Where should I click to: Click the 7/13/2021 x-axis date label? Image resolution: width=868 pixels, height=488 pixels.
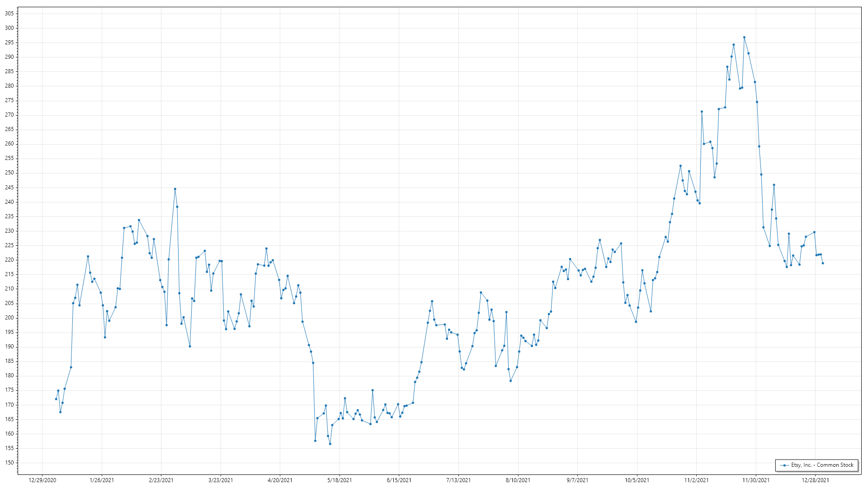[458, 480]
